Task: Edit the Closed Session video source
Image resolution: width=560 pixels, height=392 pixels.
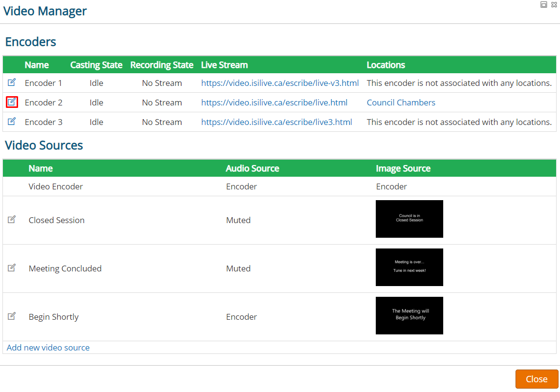Action: (11, 219)
